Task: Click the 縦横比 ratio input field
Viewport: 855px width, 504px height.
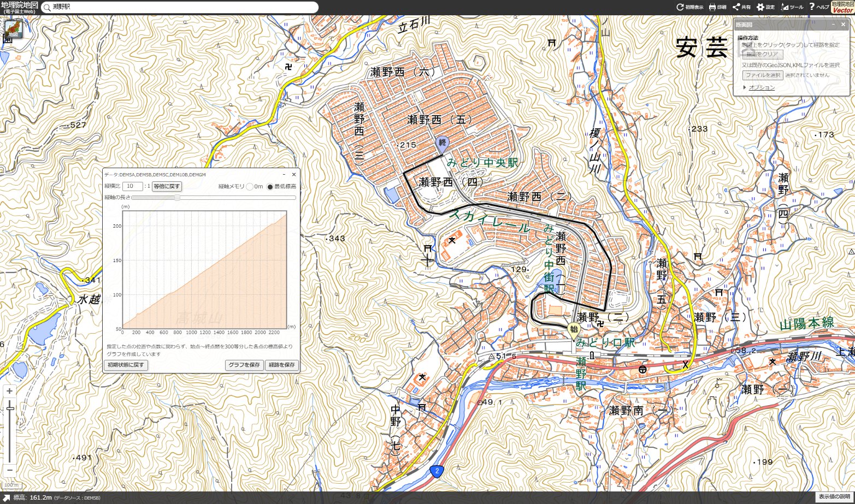Action: coord(132,186)
